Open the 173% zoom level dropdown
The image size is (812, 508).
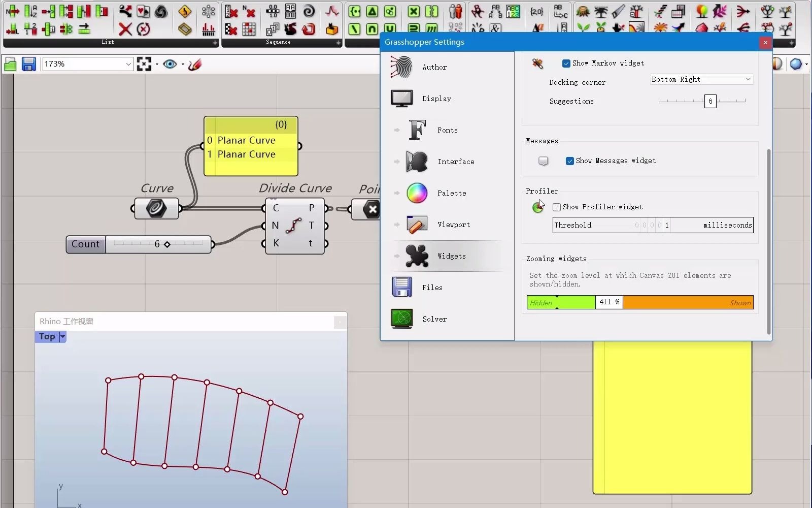point(128,64)
